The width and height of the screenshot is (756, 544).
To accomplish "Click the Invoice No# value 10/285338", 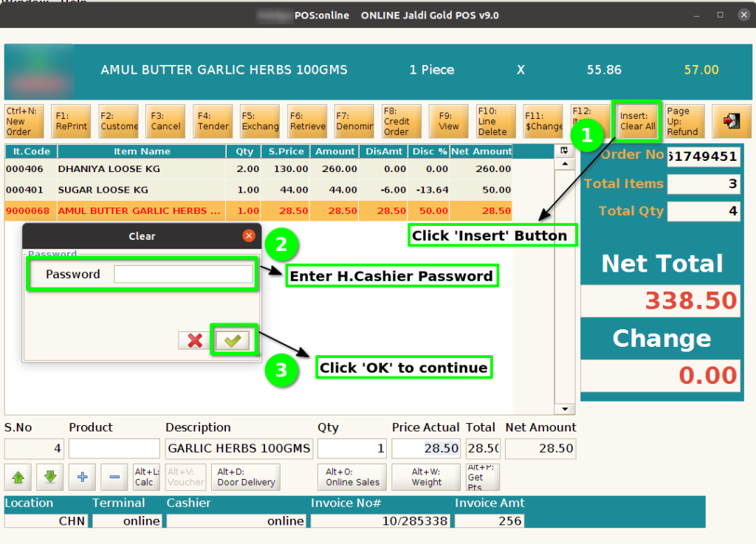I will tap(382, 521).
